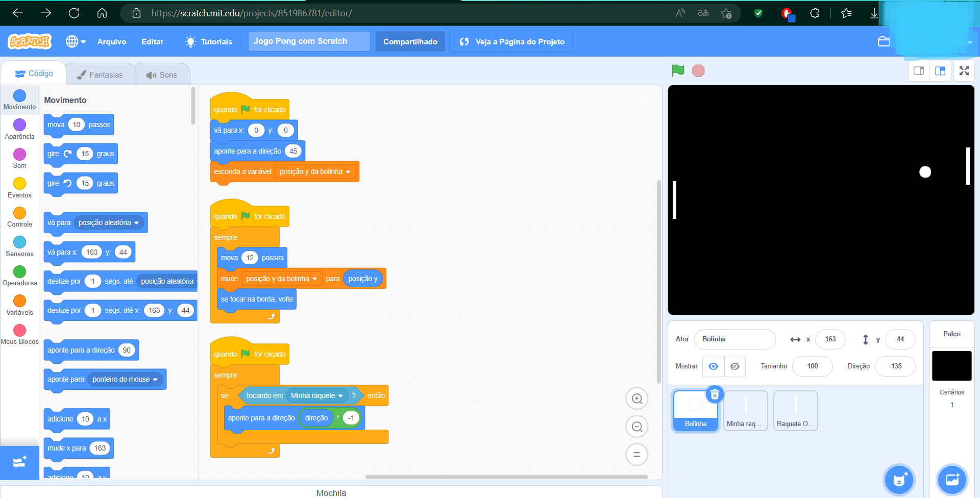Switch to the Sons tab
This screenshot has width=980, height=498.
coord(162,75)
